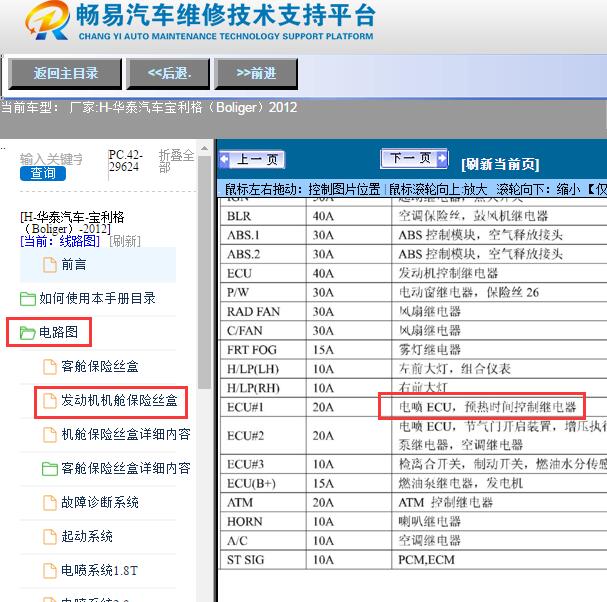Image resolution: width=607 pixels, height=602 pixels.
Task: Open 机舱保险丝盒详细内容 page
Action: coord(126,434)
